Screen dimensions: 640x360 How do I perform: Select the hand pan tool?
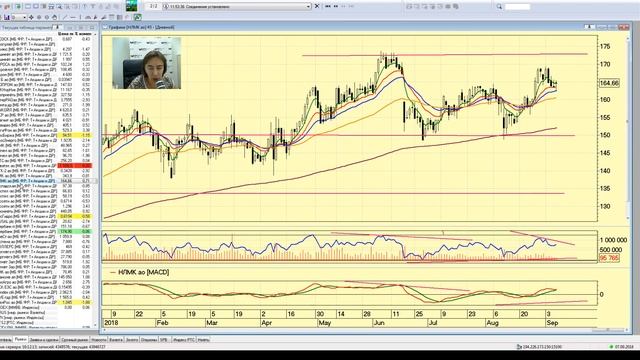[54, 18]
